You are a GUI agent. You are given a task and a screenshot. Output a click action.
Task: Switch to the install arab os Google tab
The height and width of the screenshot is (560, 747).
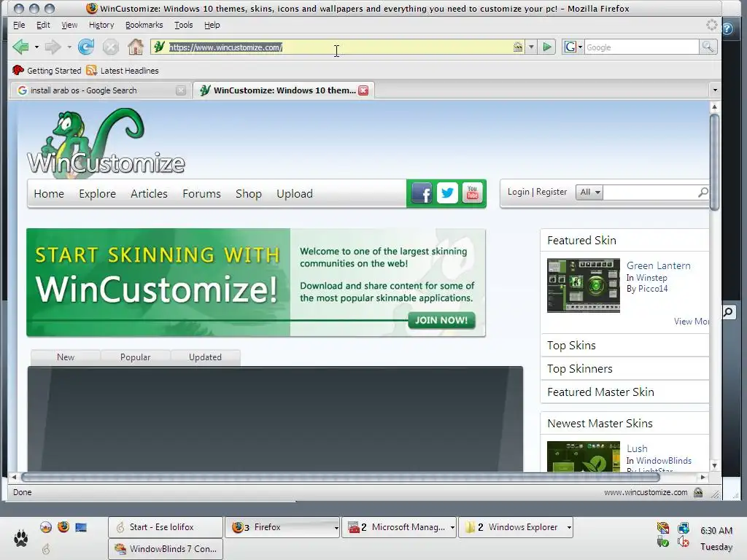[100, 90]
